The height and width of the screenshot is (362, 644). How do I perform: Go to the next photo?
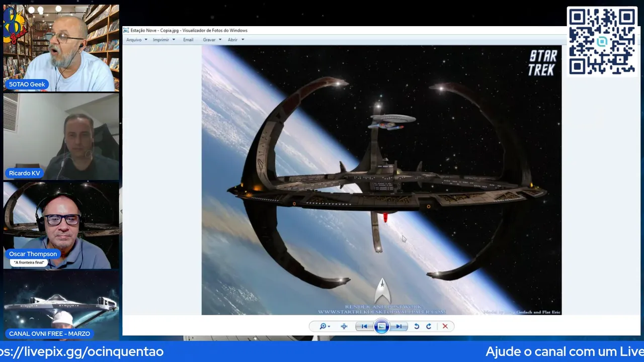tap(398, 326)
